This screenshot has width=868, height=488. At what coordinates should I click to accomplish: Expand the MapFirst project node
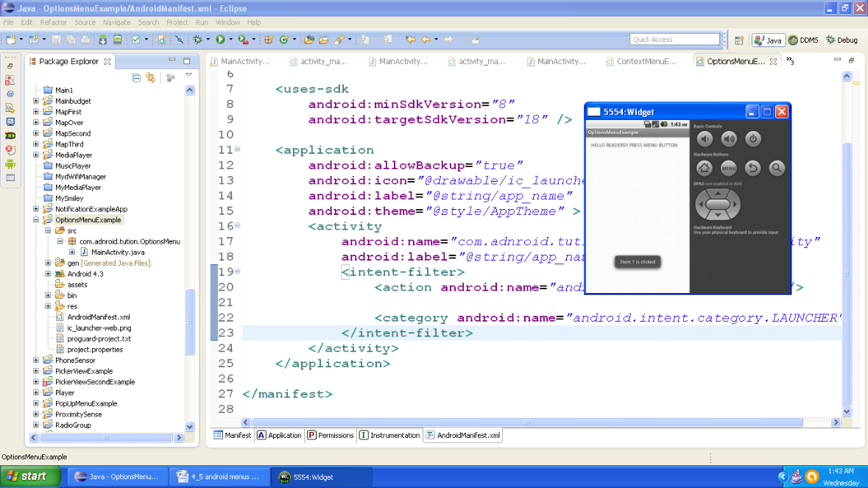(x=36, y=112)
